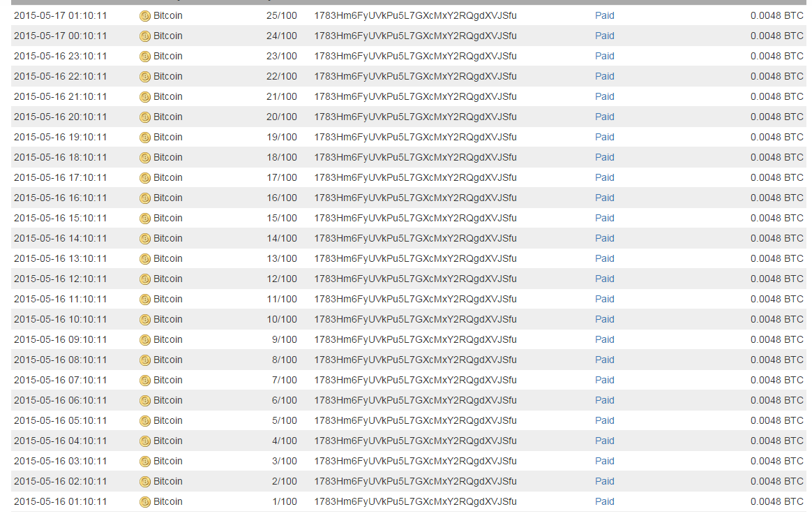Open the Paid link for payment 25/100

604,15
